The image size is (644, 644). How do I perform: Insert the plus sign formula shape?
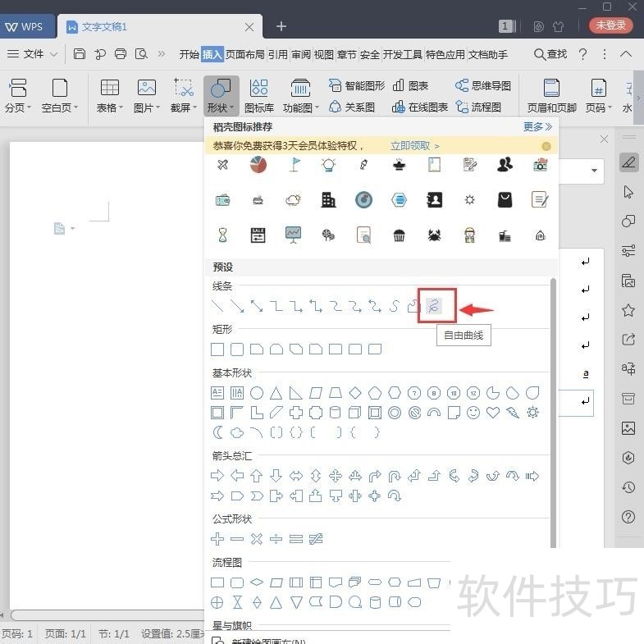coord(217,539)
